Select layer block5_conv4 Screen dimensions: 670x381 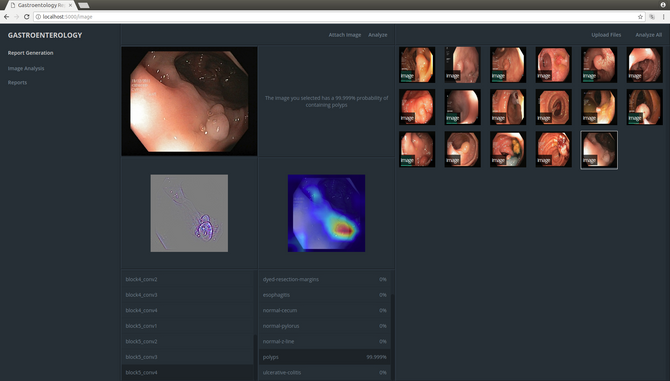(x=188, y=372)
